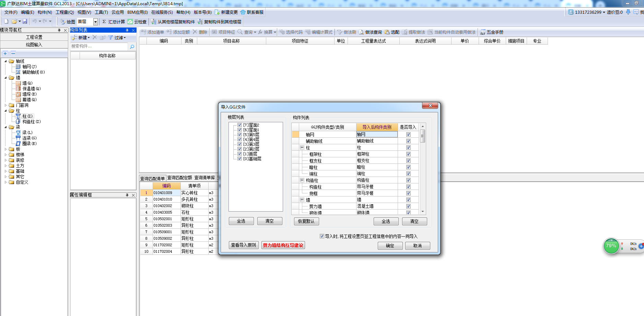644x316 pixels.
Task: Click the open folder icon
Action: click(x=14, y=21)
